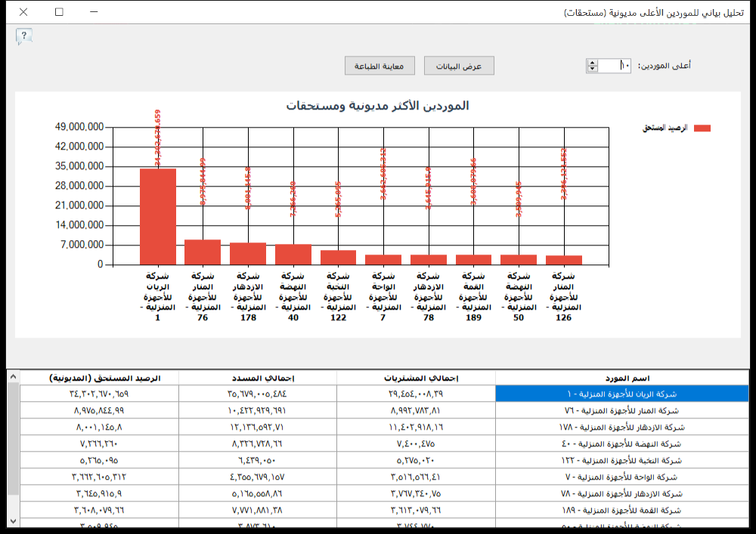Click the الرصيد المستحق (المديونية) column header
Screen dimensions: 756x534
coord(99,378)
